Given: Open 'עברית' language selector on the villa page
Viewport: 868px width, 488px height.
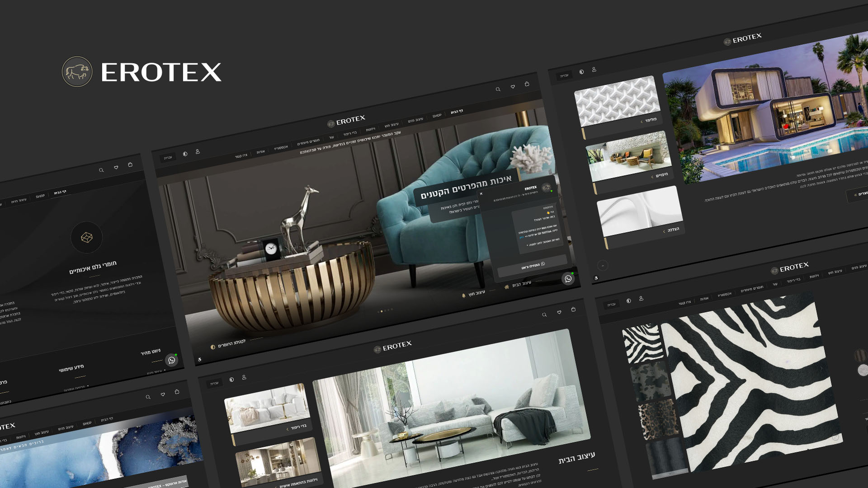Looking at the screenshot, I should tap(564, 75).
